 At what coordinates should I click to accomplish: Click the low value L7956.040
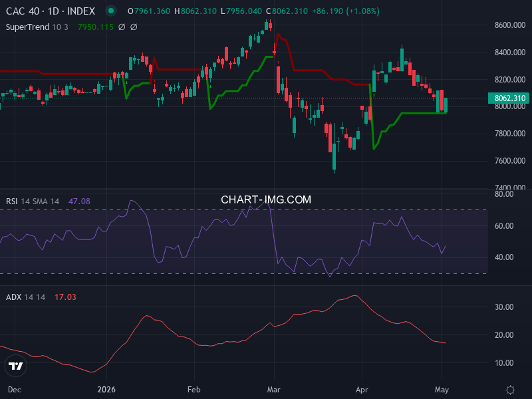tap(241, 11)
